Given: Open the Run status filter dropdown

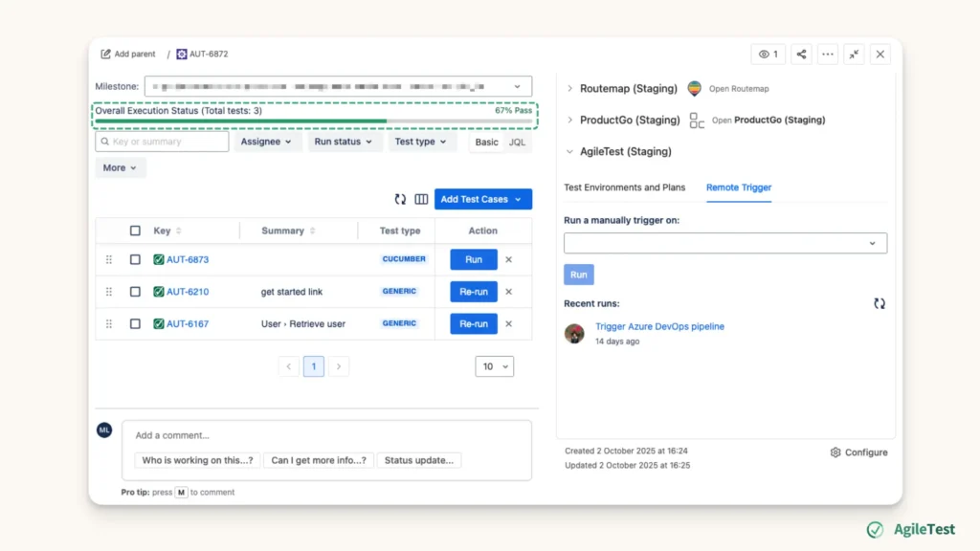Looking at the screenshot, I should tap(344, 142).
